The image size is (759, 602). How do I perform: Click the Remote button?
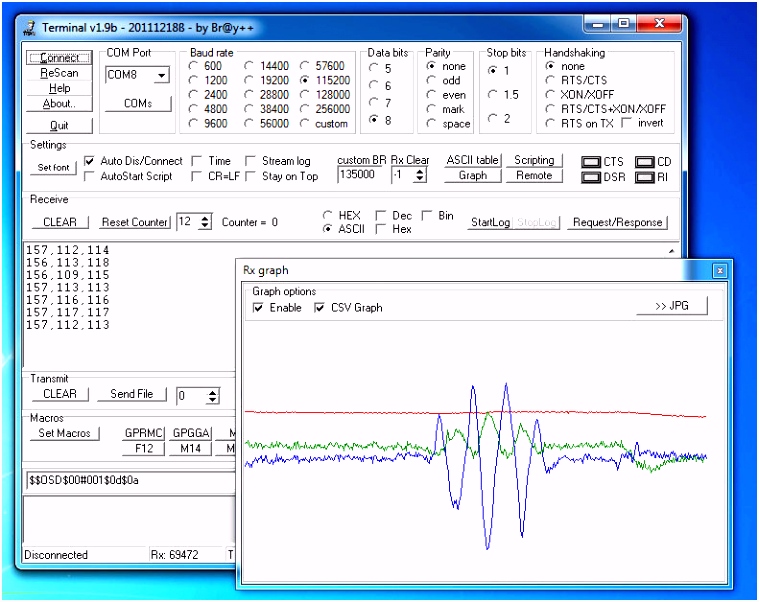point(534,175)
